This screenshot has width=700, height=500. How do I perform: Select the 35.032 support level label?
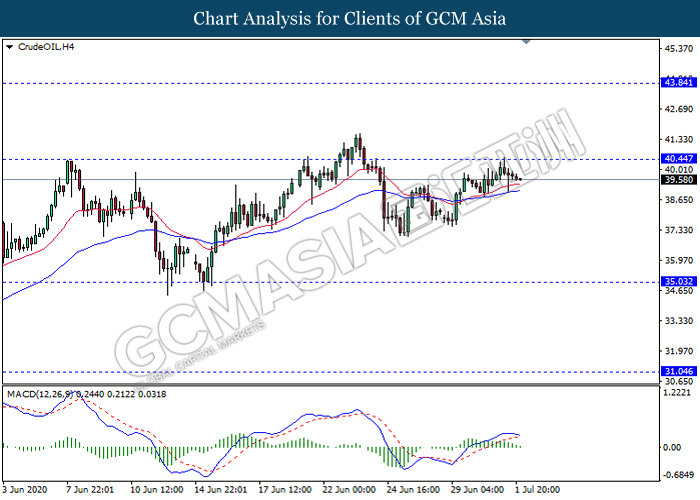(x=679, y=281)
